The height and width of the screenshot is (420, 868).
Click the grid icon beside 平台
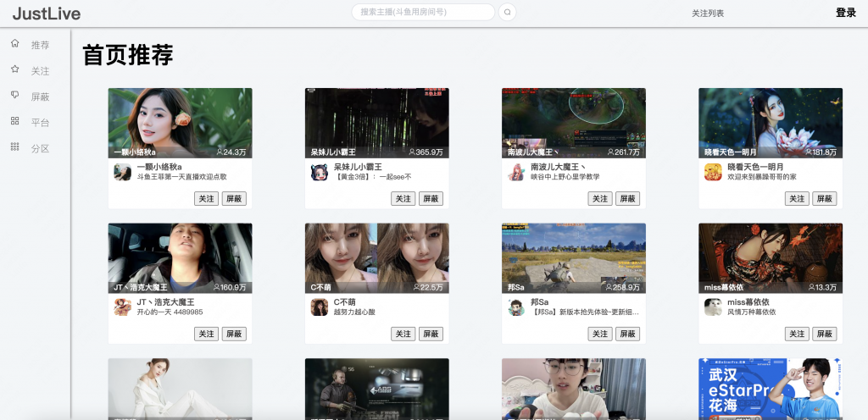coord(15,121)
